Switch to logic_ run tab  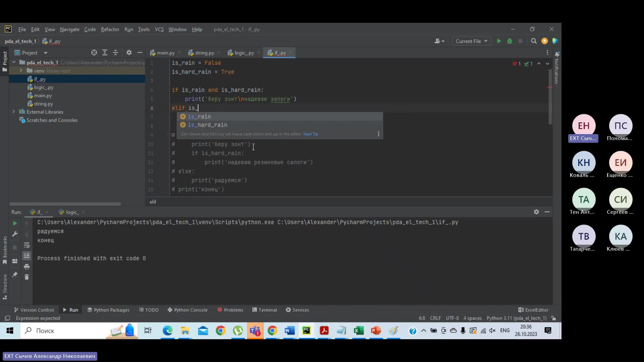click(x=72, y=212)
